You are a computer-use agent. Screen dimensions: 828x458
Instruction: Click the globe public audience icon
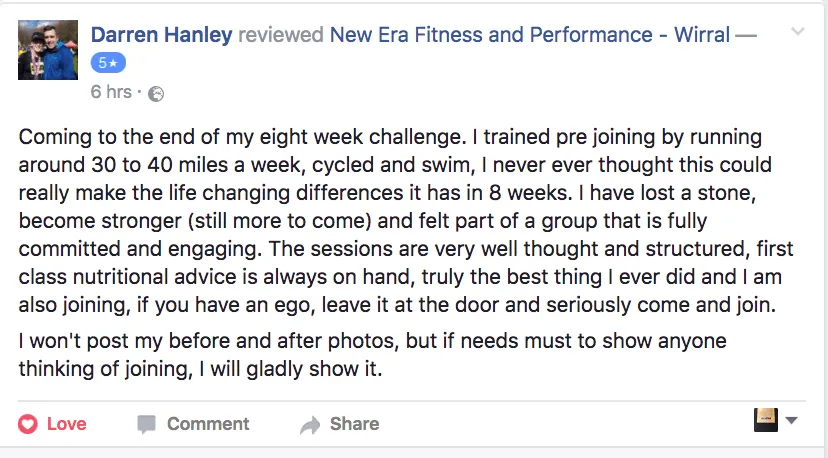click(155, 93)
